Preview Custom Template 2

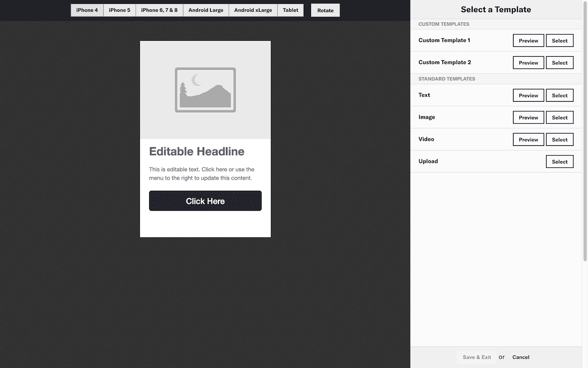click(x=528, y=63)
